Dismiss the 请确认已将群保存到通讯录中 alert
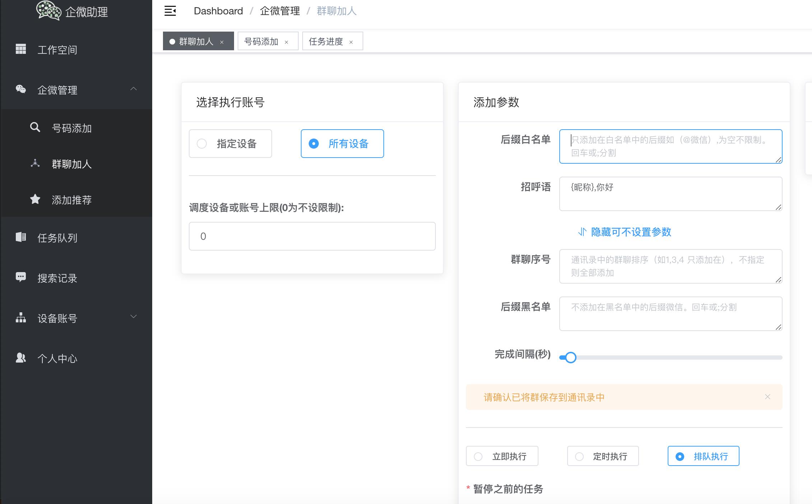This screenshot has width=812, height=504. 767,397
